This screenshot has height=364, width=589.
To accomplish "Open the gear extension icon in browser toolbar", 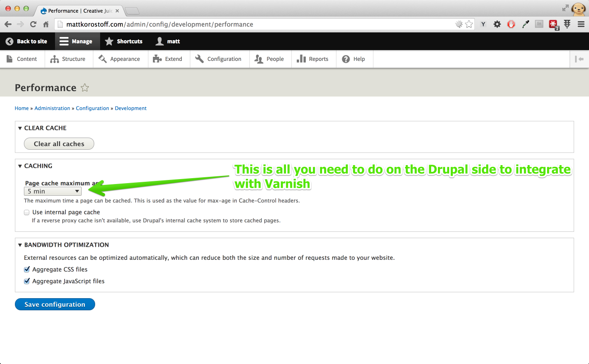I will (497, 24).
